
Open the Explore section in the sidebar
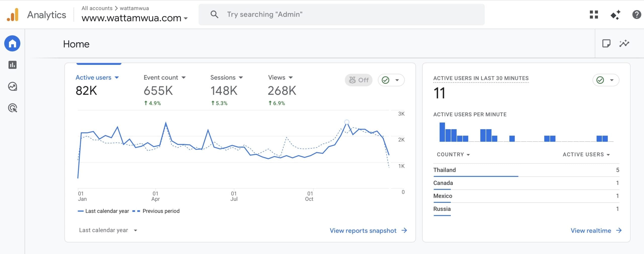click(12, 86)
